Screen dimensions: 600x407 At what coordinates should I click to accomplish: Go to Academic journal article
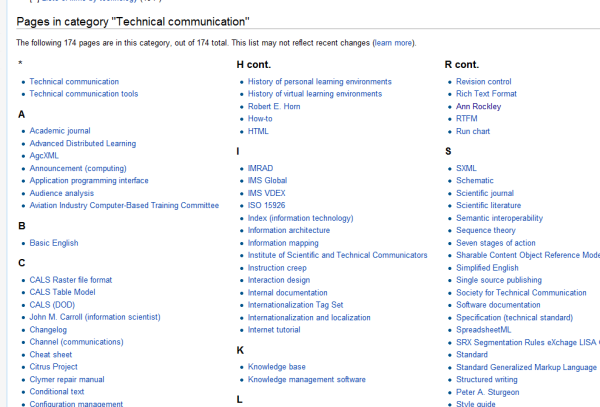click(60, 131)
